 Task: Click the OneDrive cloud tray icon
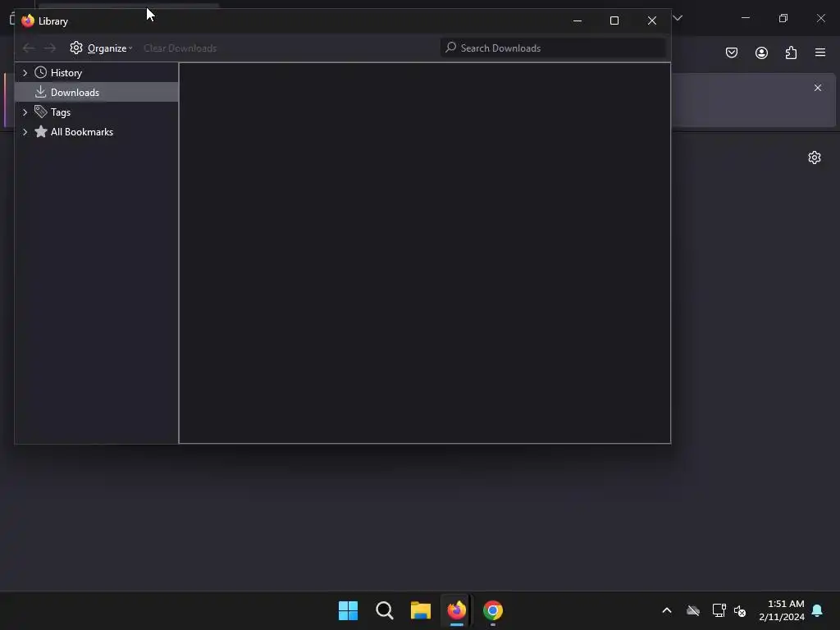coord(693,610)
